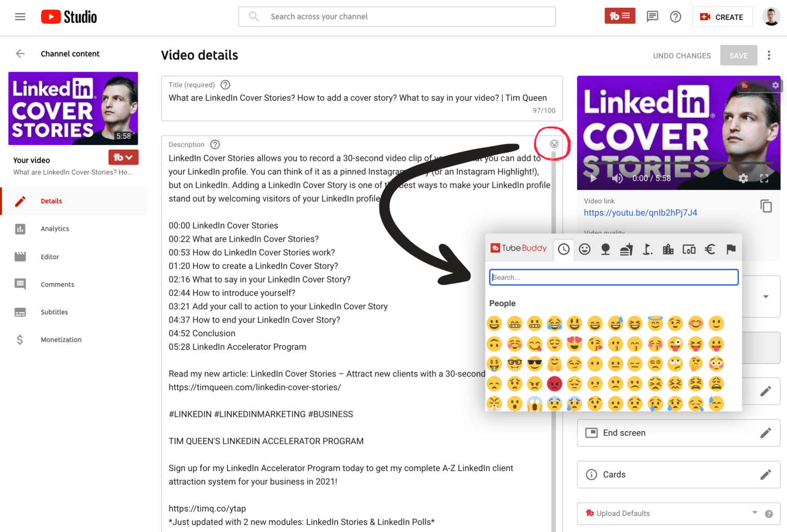This screenshot has height=532, width=787.
Task: Switch to the Symbols euro emoji tab
Action: [710, 249]
